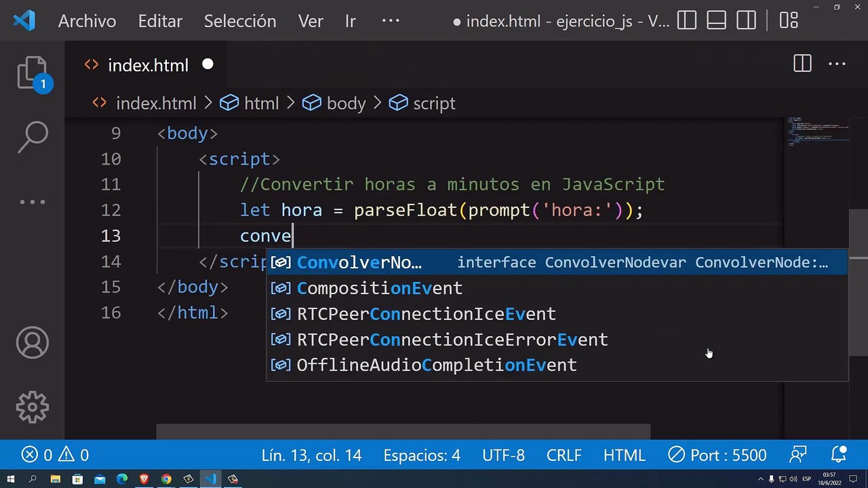Open Microsoft Edge from taskbar
The height and width of the screenshot is (488, 868).
[122, 479]
